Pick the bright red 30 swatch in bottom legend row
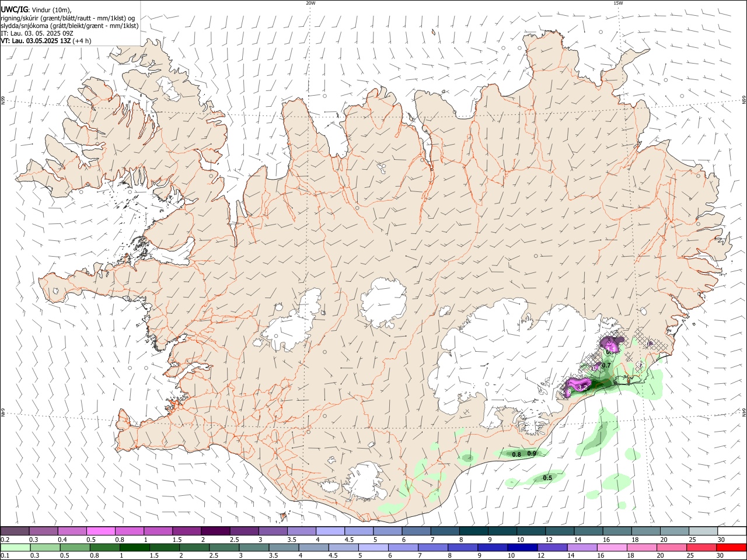747x560 pixels. coord(731,547)
